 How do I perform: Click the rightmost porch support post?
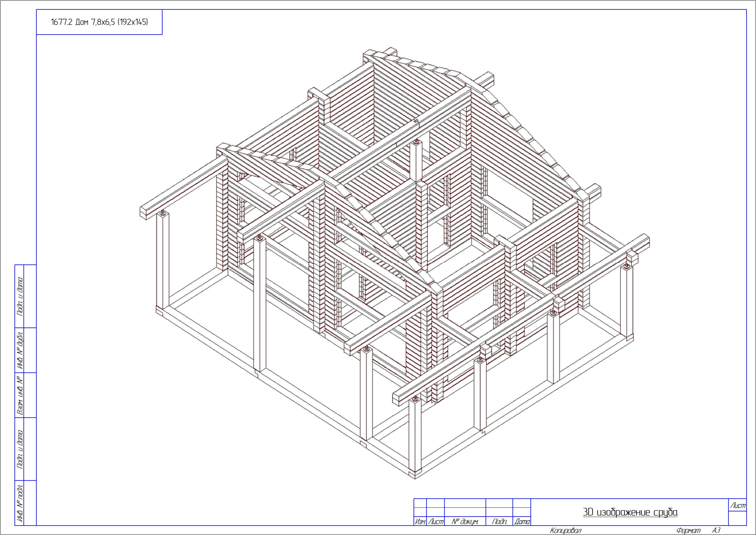pos(626,302)
